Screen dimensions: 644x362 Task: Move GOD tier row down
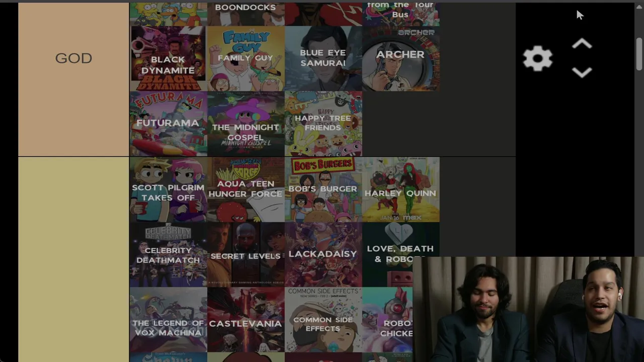coord(582,72)
